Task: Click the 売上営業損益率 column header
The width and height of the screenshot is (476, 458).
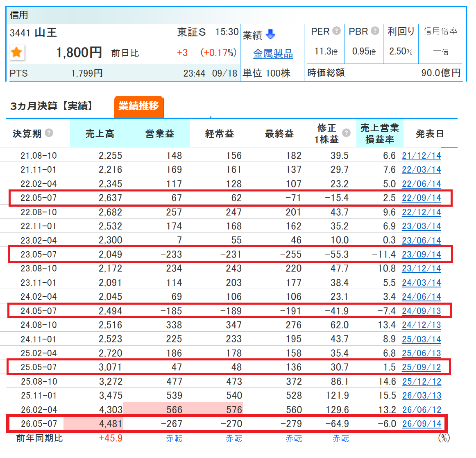Action: (380, 133)
